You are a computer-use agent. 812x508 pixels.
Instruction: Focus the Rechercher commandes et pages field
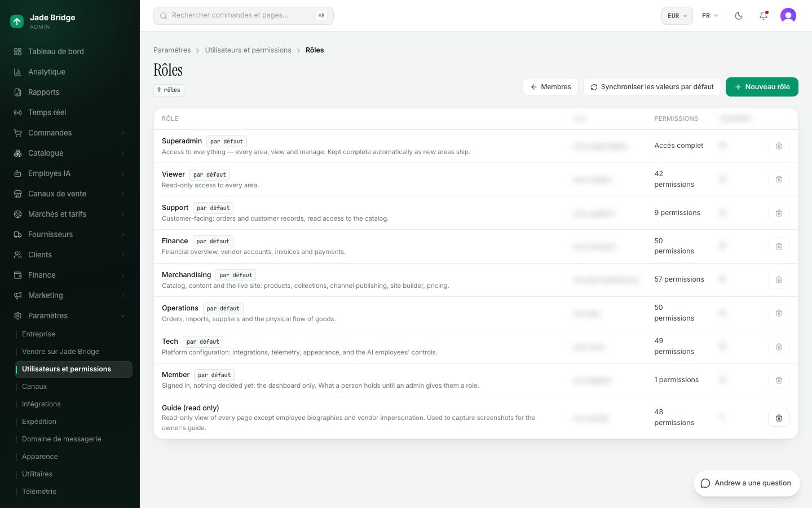(x=244, y=16)
